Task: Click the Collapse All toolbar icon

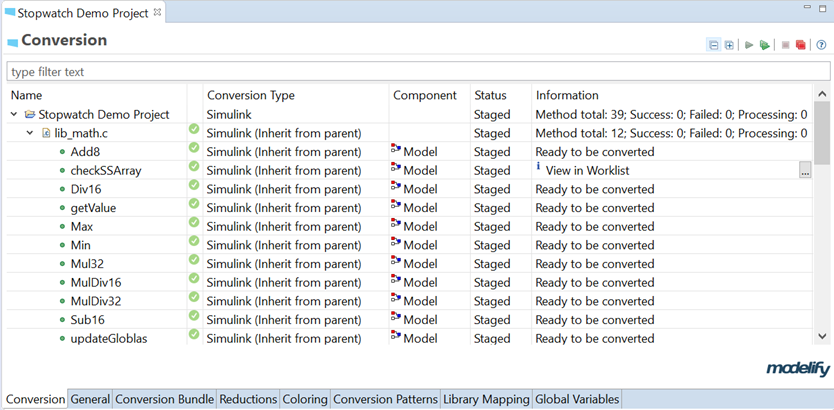Action: (x=714, y=45)
